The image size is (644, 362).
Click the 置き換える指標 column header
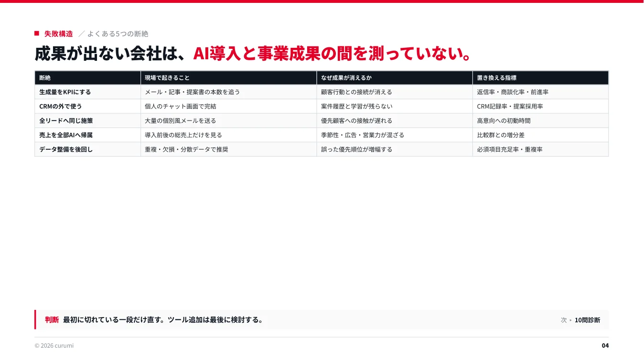540,77
